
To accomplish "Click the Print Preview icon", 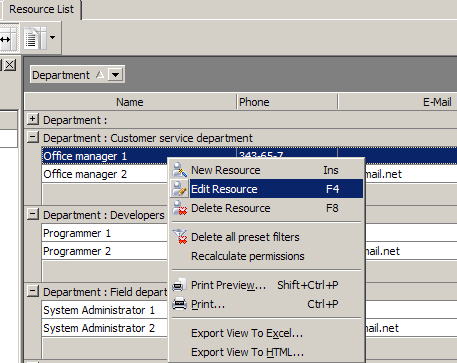I will click(x=180, y=285).
